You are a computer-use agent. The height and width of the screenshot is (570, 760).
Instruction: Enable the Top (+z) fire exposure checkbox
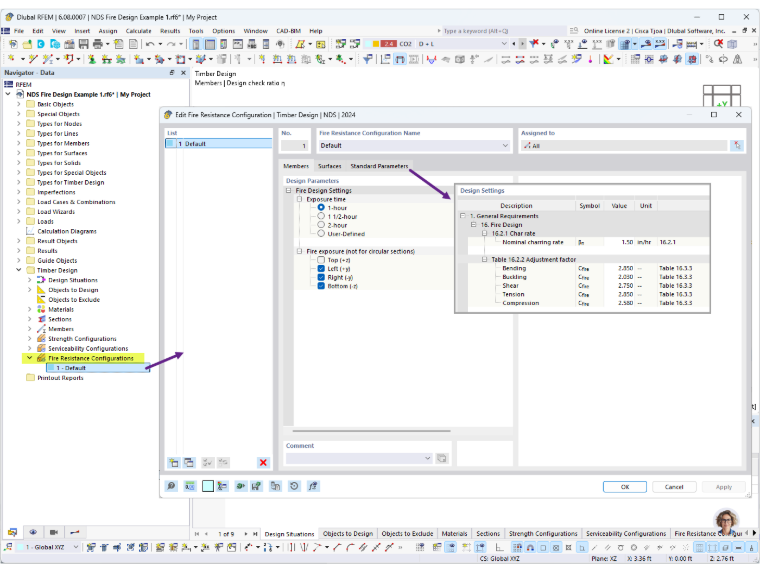[321, 260]
